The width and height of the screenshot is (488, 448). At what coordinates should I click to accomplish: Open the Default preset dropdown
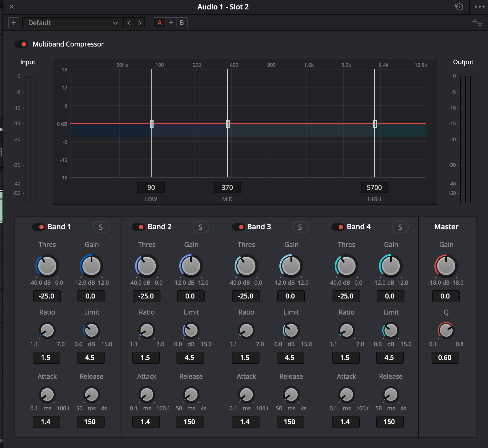(72, 23)
